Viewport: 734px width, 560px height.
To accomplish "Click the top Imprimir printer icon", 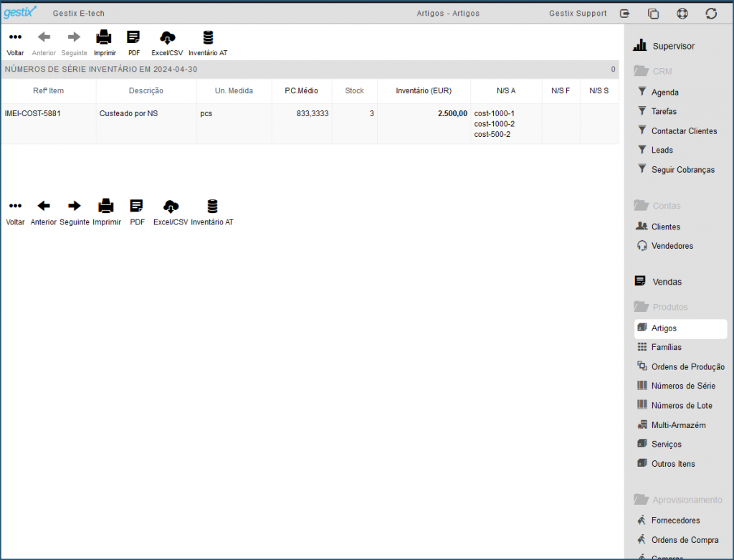I will coord(104,37).
